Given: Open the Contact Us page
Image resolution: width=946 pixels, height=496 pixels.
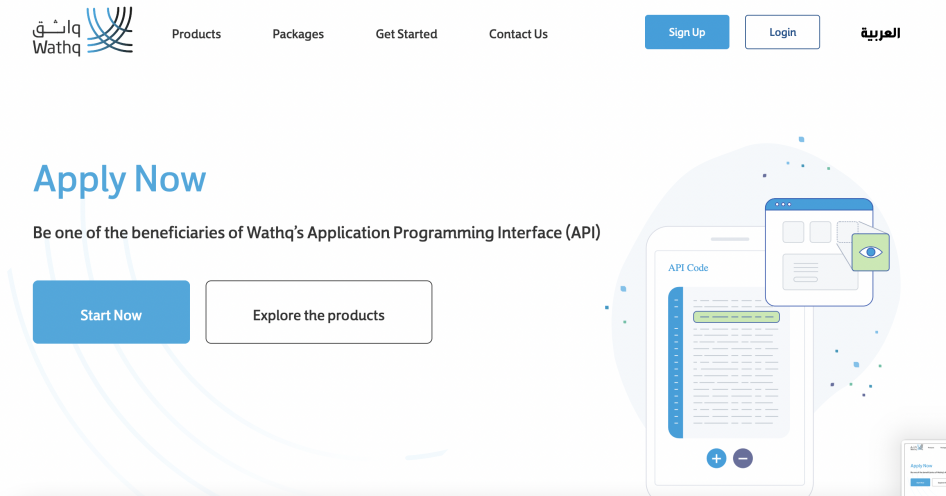Looking at the screenshot, I should tap(518, 34).
